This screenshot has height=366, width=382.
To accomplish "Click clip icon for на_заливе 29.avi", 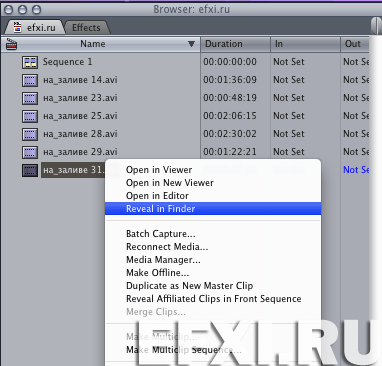I will pos(30,152).
